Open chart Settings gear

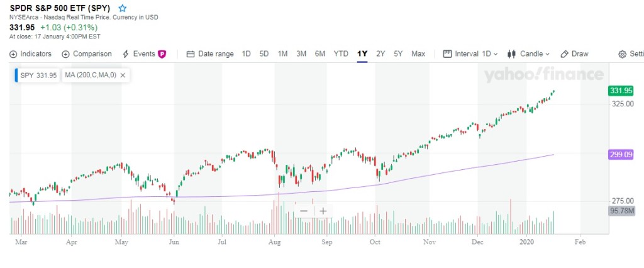pos(623,54)
